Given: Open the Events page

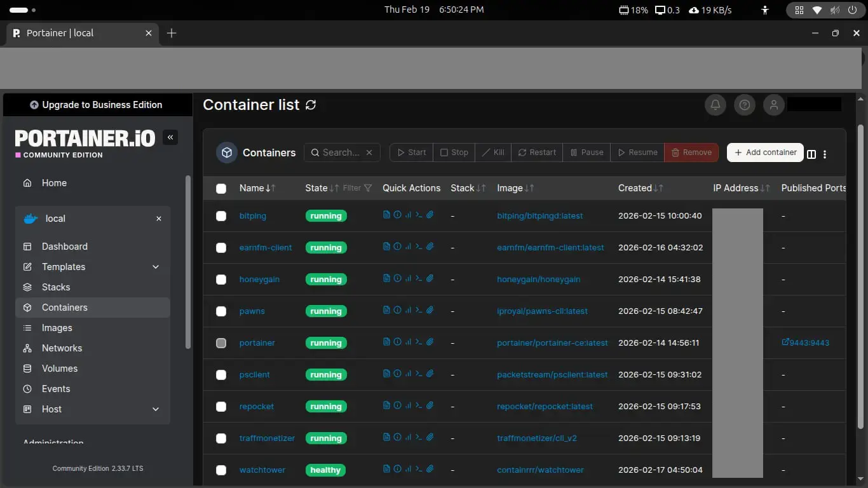Looking at the screenshot, I should point(92,389).
